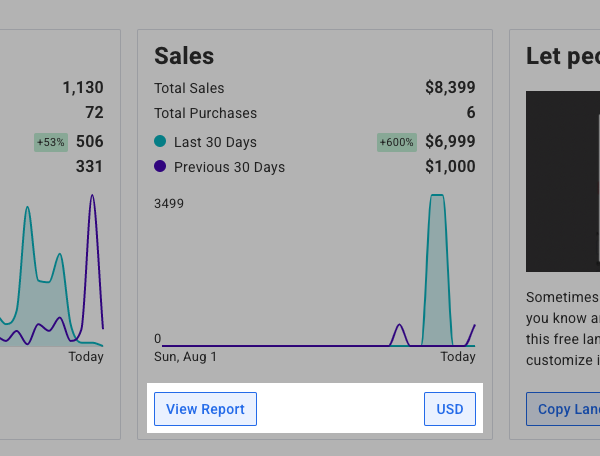Click the $8,399 total sales value
This screenshot has height=456, width=600.
pos(450,88)
